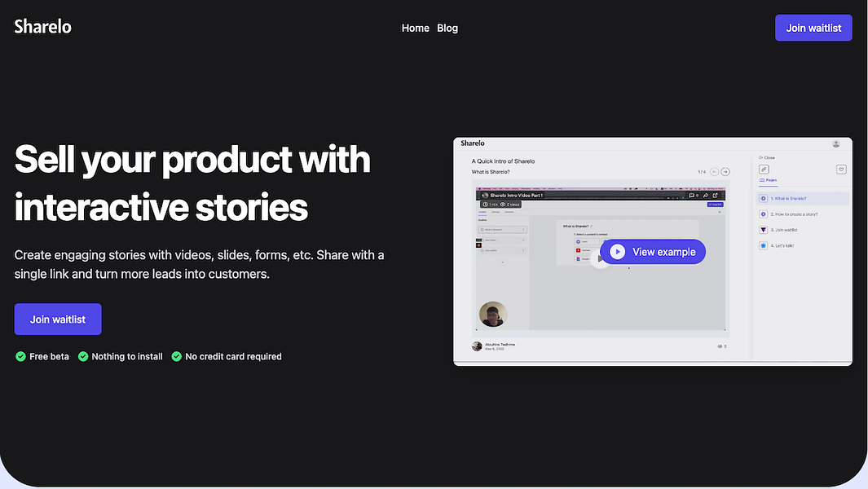Click Close in the preview sidebar

(x=767, y=158)
